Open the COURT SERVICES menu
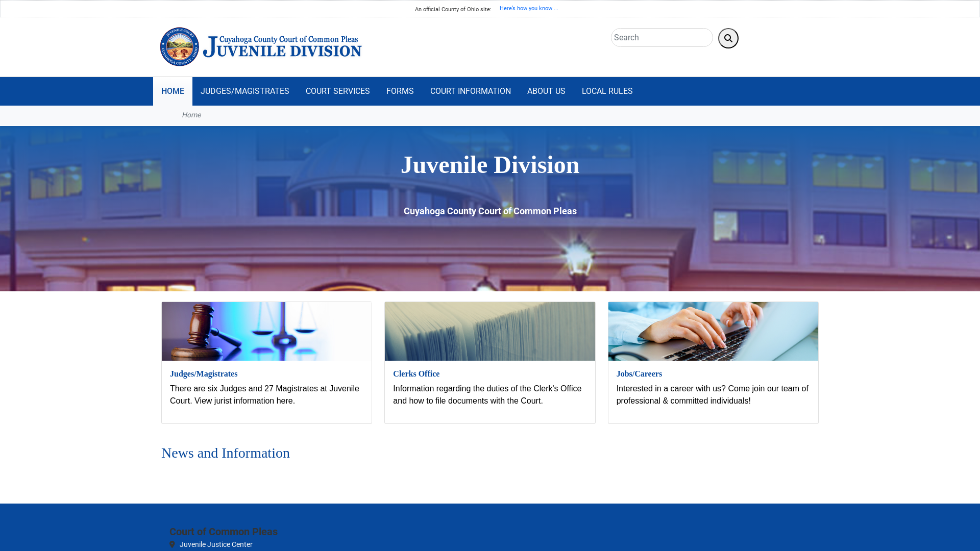980x551 pixels. 337,91
